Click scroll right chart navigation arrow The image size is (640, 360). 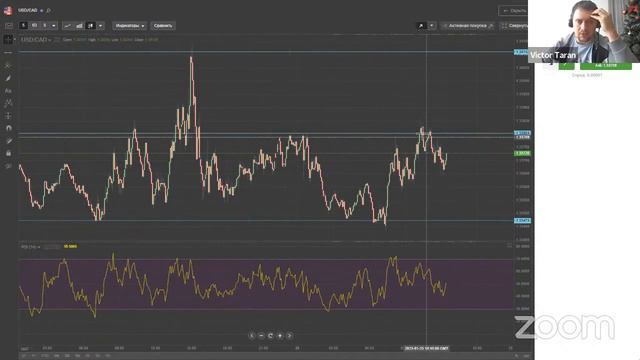click(289, 336)
